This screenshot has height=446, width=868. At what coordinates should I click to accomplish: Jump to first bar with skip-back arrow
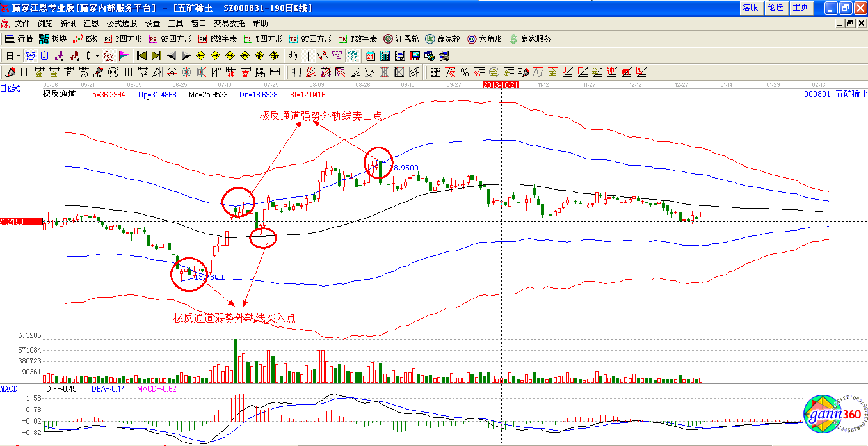(x=142, y=56)
